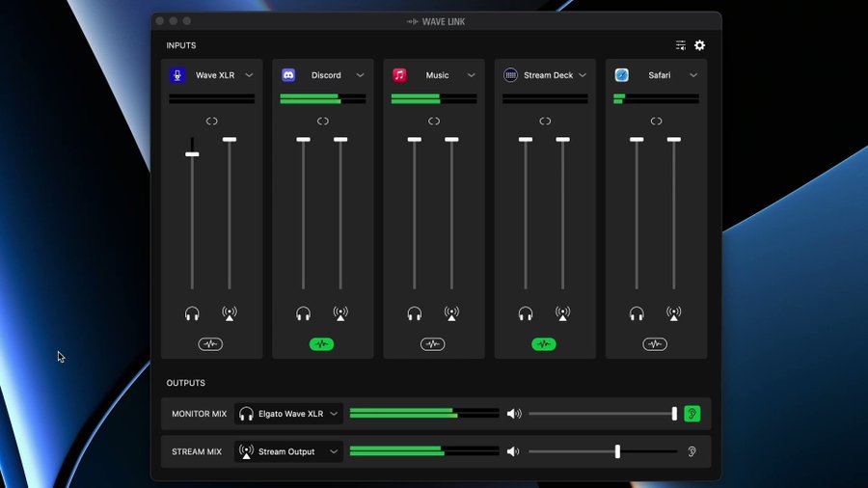Viewport: 868px width, 488px height.
Task: Click the MONITOR MIX label
Action: point(200,414)
